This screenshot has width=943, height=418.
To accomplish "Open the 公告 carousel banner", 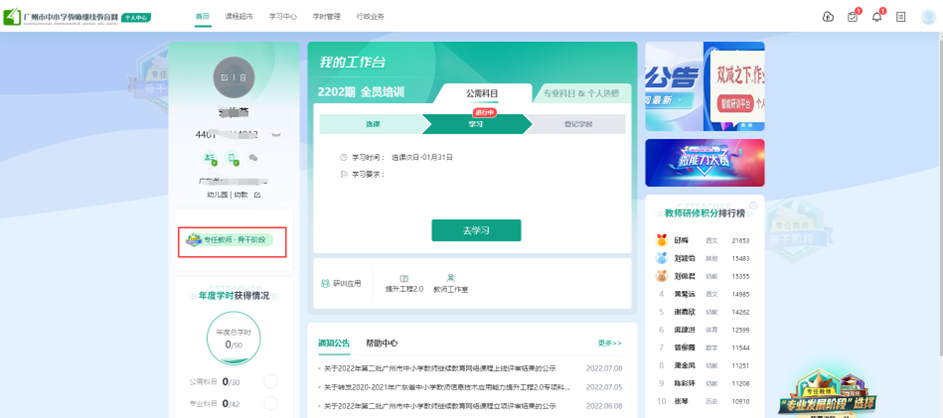I will (705, 86).
